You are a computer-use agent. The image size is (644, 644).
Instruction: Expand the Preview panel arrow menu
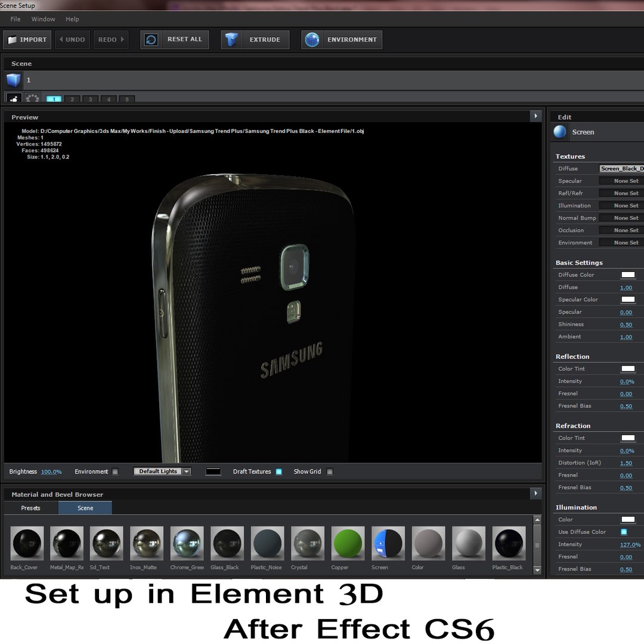(535, 116)
